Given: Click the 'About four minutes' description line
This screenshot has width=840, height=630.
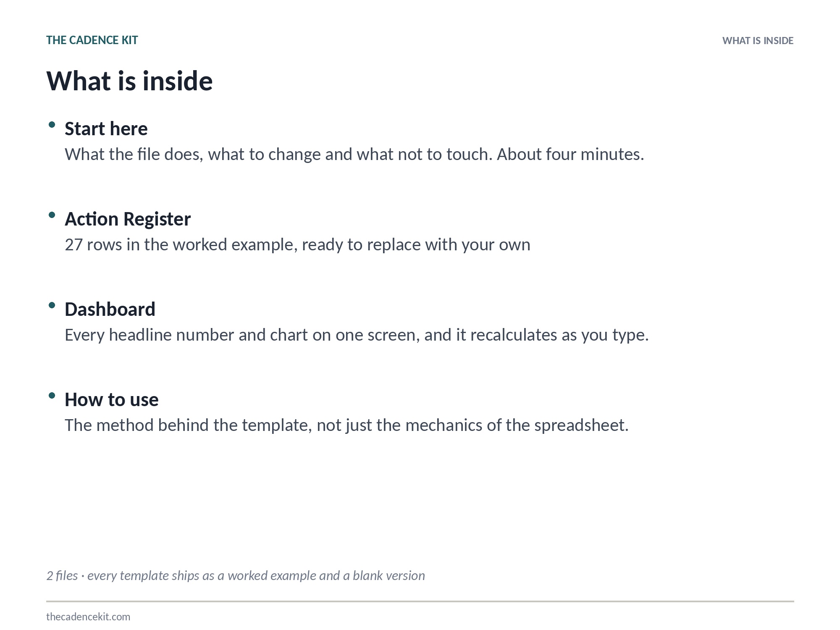Looking at the screenshot, I should click(x=354, y=155).
